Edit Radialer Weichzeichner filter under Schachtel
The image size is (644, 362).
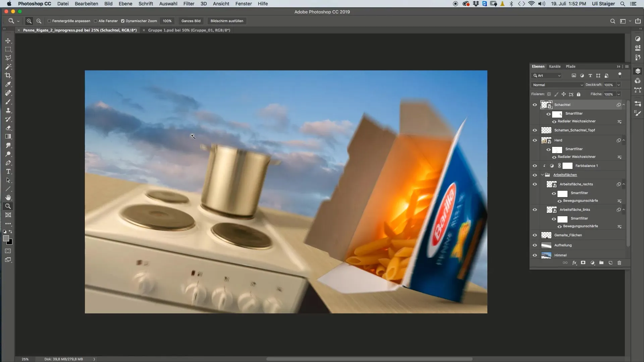click(577, 121)
